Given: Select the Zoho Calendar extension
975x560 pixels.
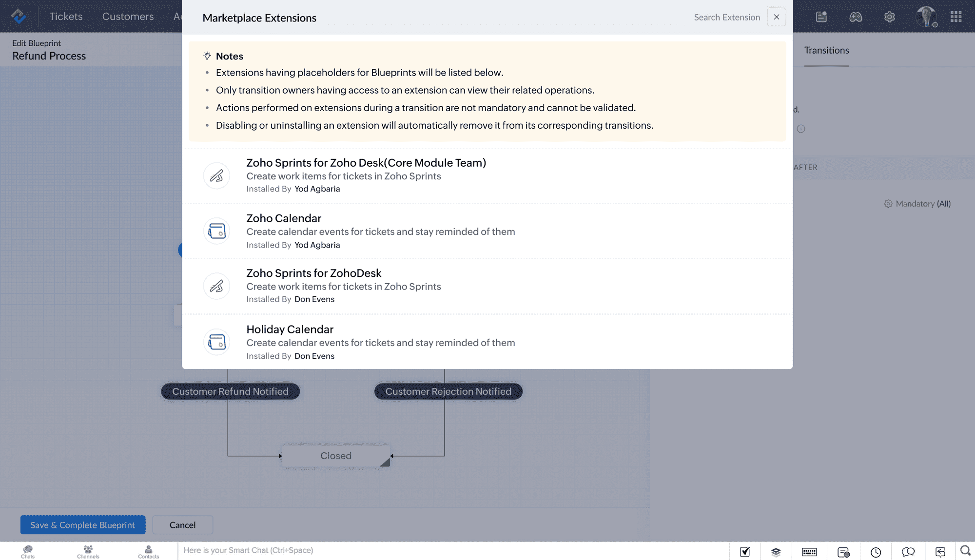Looking at the screenshot, I should [x=487, y=231].
